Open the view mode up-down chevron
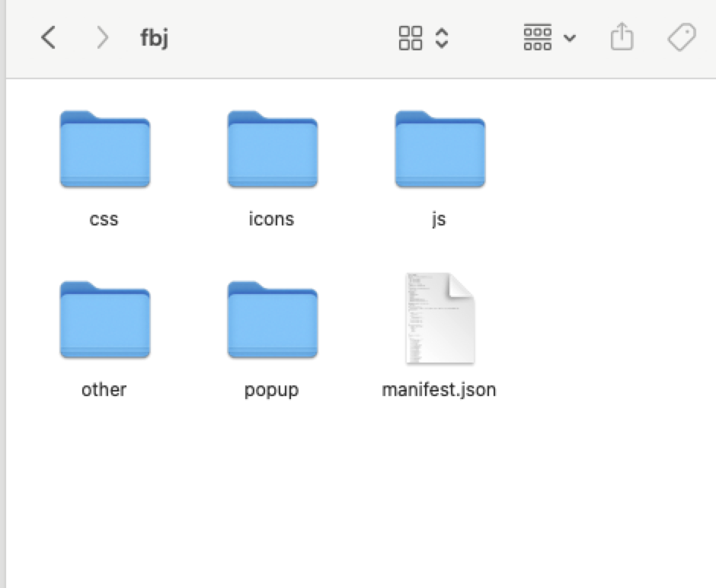Screen dimensions: 716x588 (x=441, y=37)
